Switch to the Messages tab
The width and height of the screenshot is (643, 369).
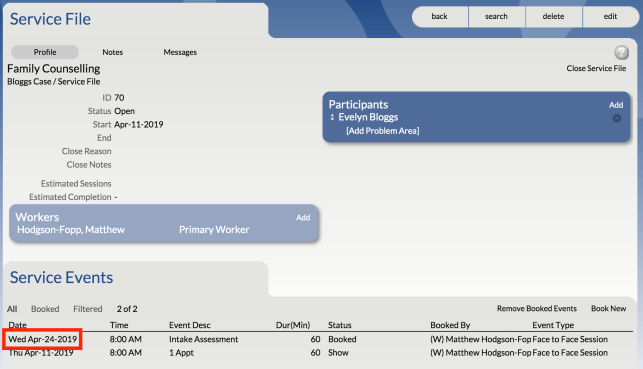180,52
